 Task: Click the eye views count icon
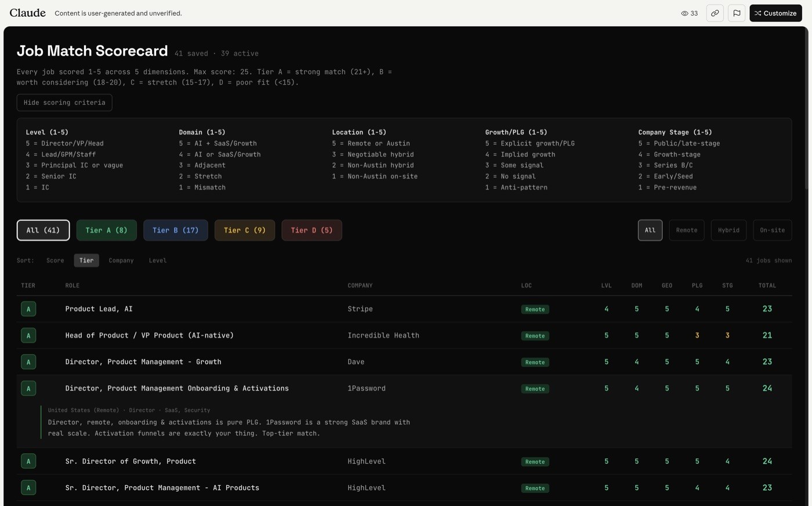(x=684, y=13)
